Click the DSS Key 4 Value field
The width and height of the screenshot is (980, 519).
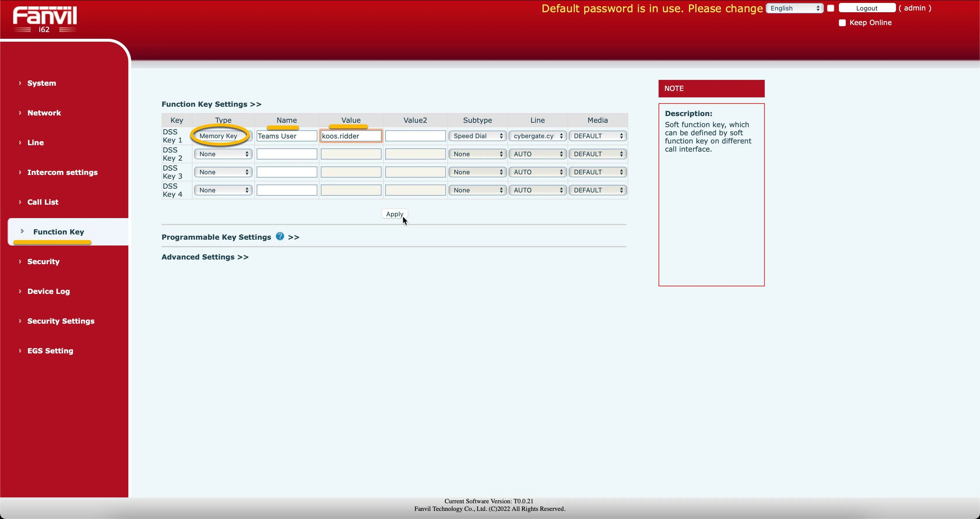point(351,190)
